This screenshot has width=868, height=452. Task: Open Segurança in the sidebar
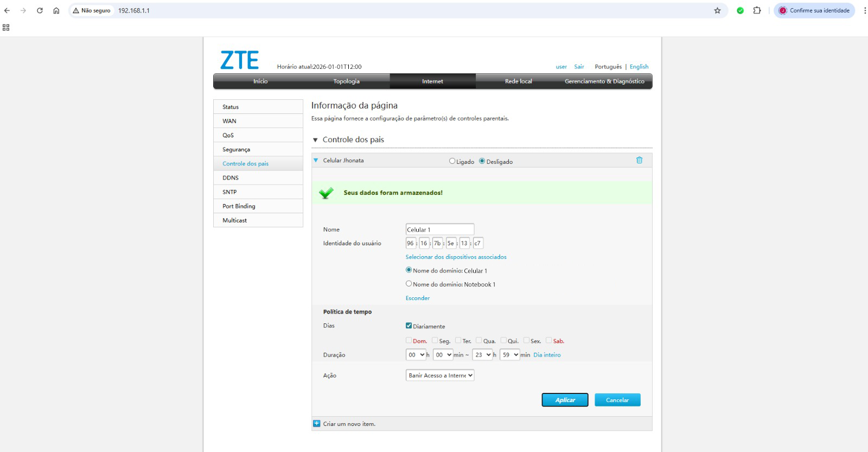258,149
